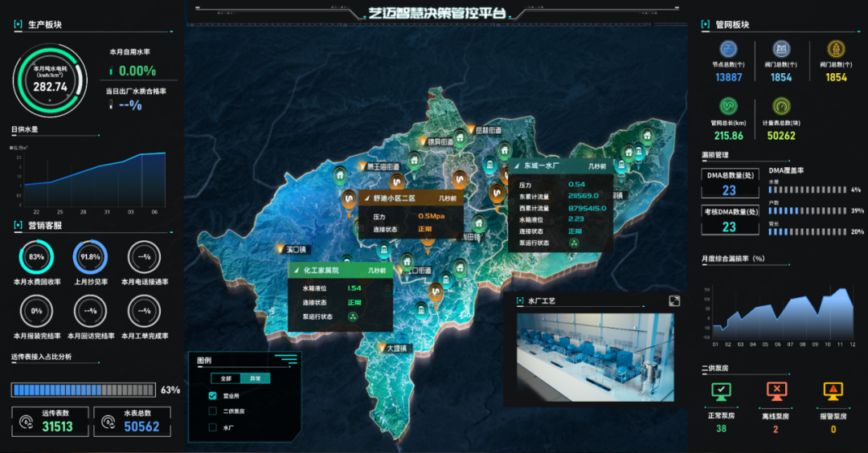Collapse the 舒迪小区二区 info popup
The height and width of the screenshot is (453, 868).
[x=366, y=197]
